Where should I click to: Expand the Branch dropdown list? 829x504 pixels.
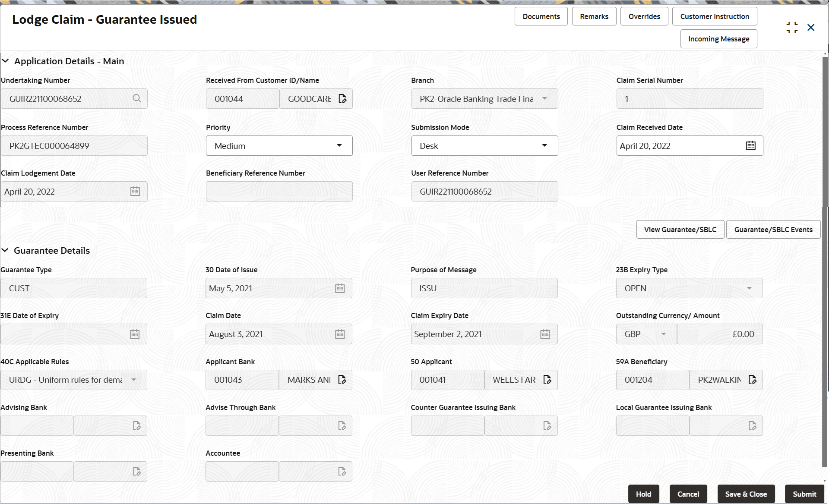pyautogui.click(x=544, y=98)
